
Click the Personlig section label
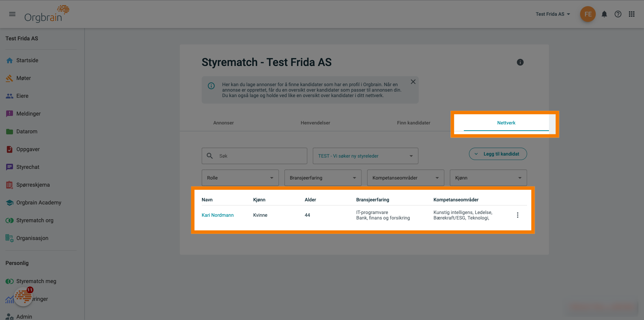pyautogui.click(x=17, y=263)
